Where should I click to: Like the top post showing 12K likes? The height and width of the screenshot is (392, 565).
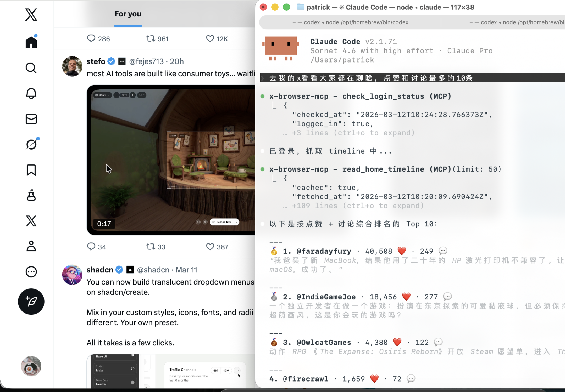210,39
